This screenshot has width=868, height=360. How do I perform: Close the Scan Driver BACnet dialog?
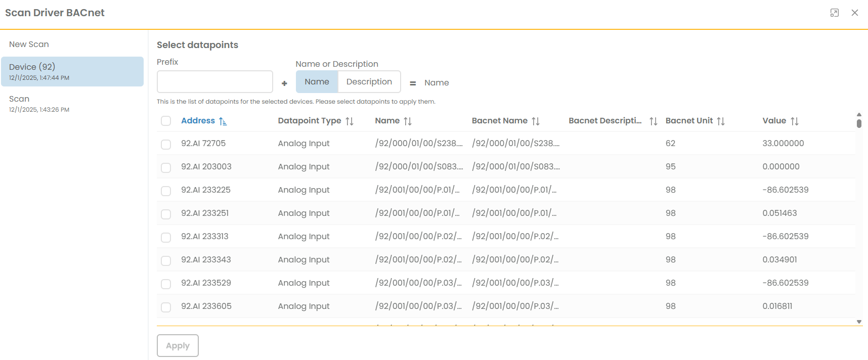(855, 13)
